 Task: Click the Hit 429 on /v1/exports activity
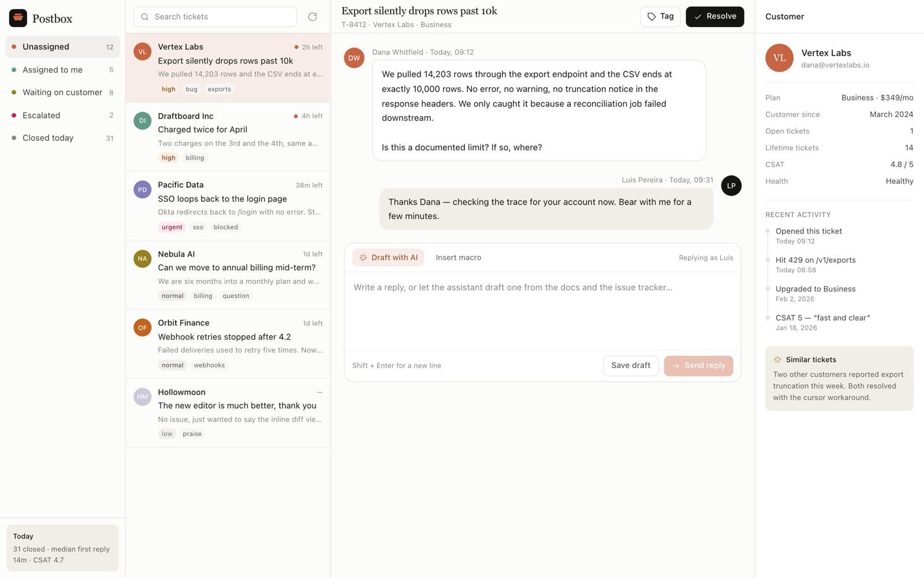point(815,265)
